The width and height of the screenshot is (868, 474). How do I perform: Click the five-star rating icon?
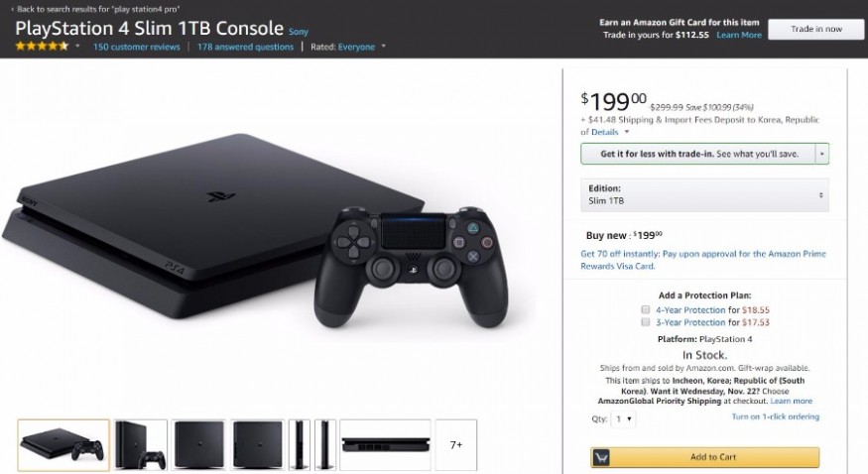(x=42, y=46)
